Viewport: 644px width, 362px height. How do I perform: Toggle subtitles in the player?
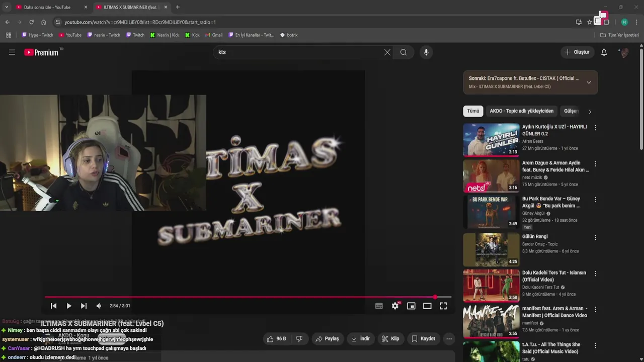pos(379,306)
